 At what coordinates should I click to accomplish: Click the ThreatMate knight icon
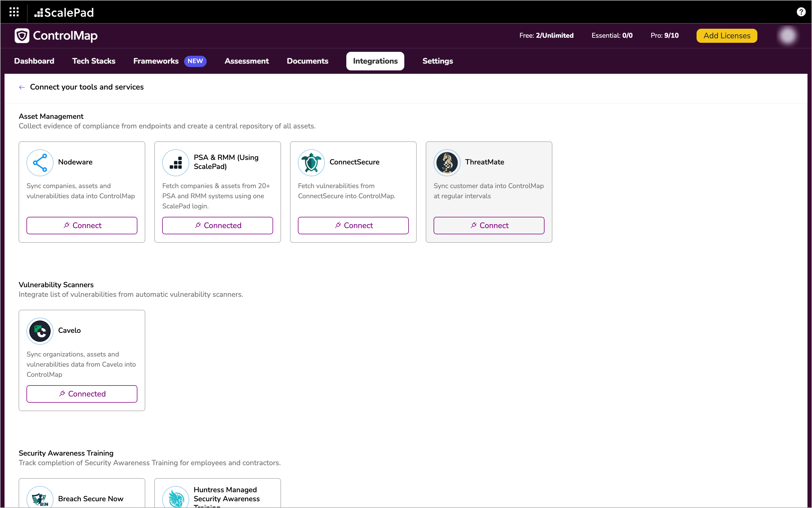[x=447, y=162]
